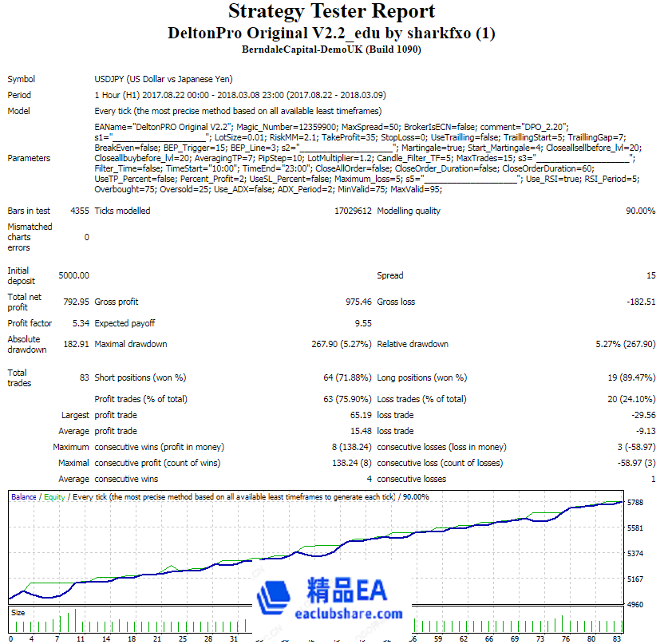Click the Strategy Tester Report title
Image resolution: width=664 pixels, height=644 pixels.
[331, 11]
